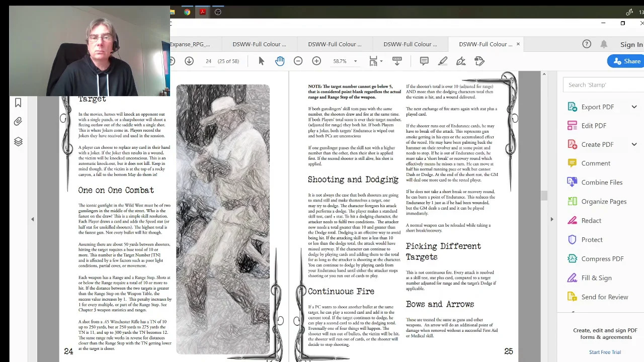Open the Layers panel icon
Viewport: 644px width, 362px height.
[x=18, y=142]
